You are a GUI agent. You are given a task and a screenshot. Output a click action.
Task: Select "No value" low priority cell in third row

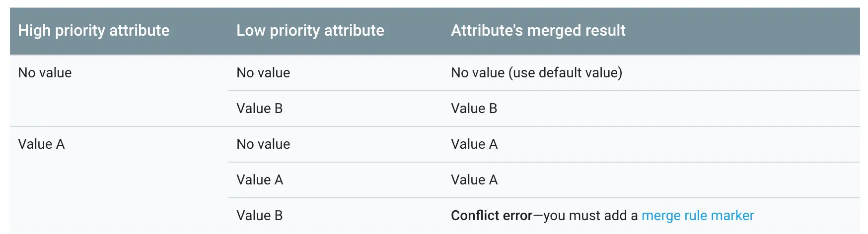click(x=263, y=144)
